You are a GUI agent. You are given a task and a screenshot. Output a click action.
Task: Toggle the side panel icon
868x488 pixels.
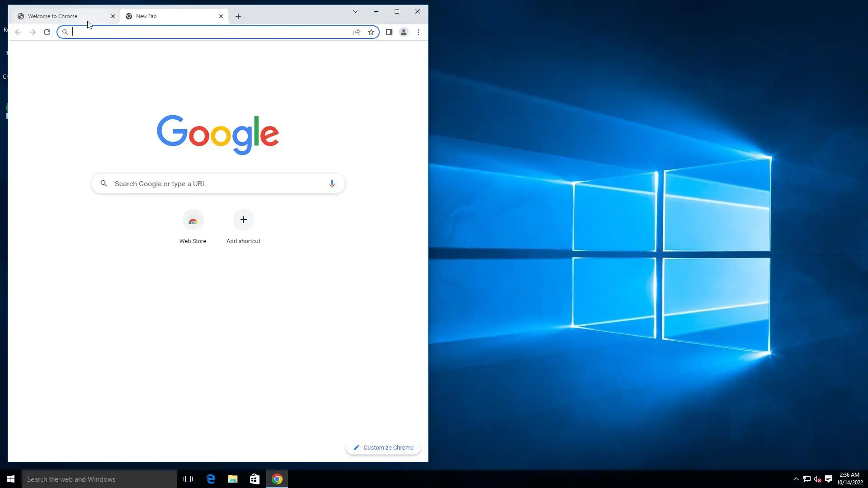point(389,32)
